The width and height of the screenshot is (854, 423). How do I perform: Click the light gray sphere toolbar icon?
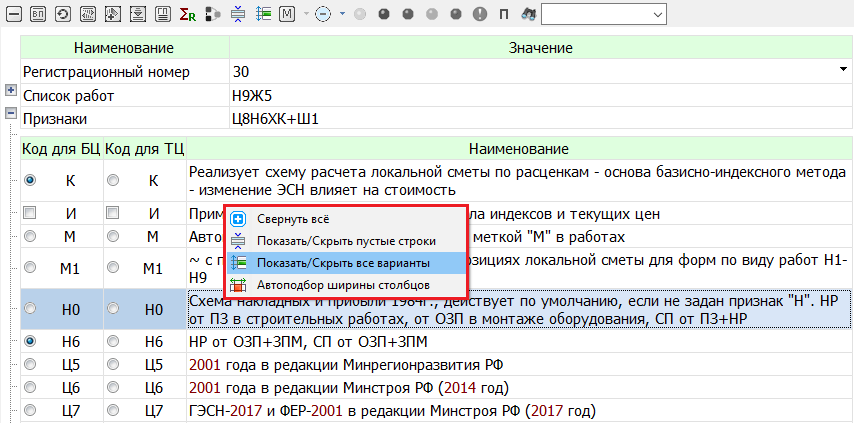click(x=359, y=15)
